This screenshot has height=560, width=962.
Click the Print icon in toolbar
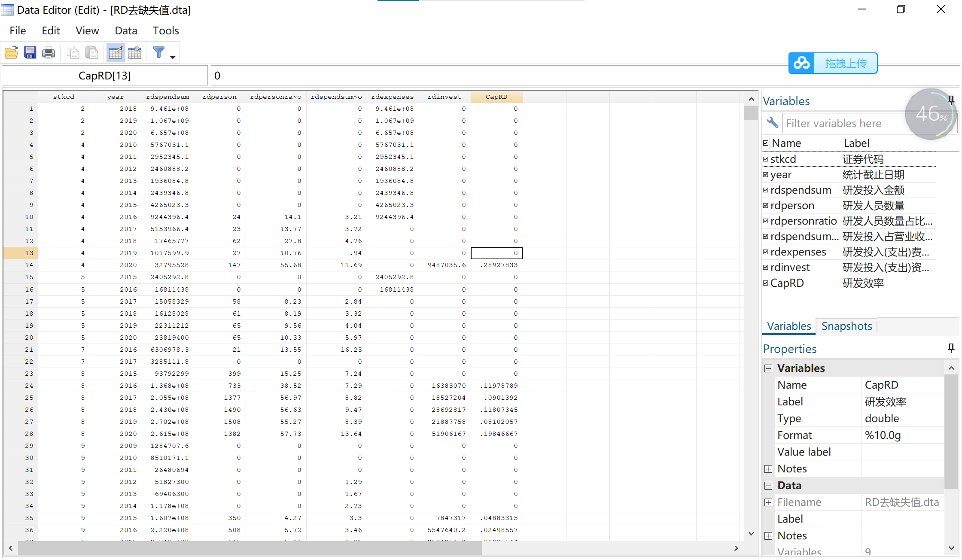[x=49, y=53]
